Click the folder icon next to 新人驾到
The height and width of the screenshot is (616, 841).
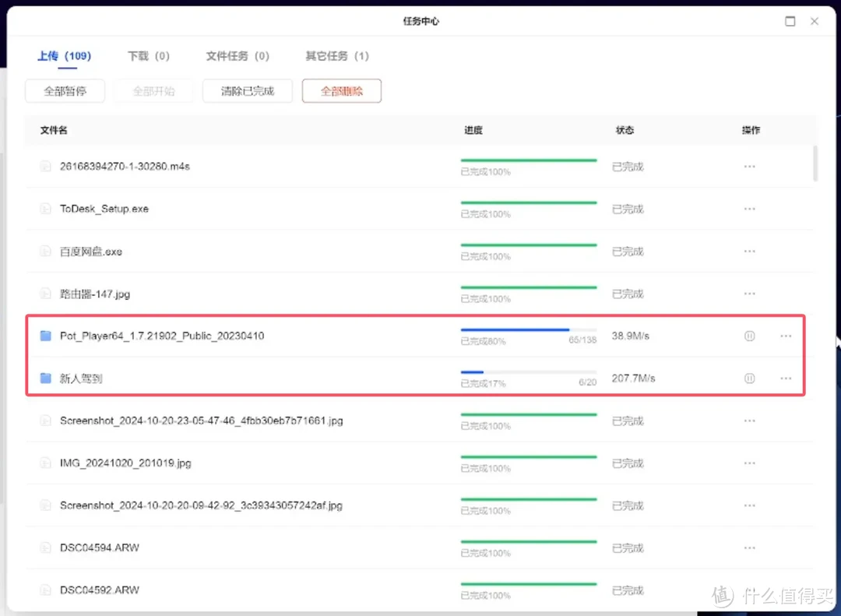point(45,378)
